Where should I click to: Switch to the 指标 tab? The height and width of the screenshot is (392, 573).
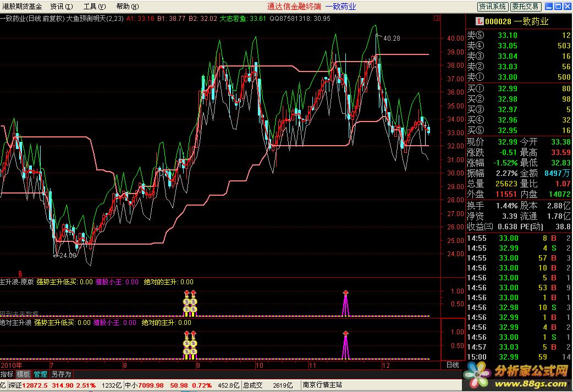(7, 374)
